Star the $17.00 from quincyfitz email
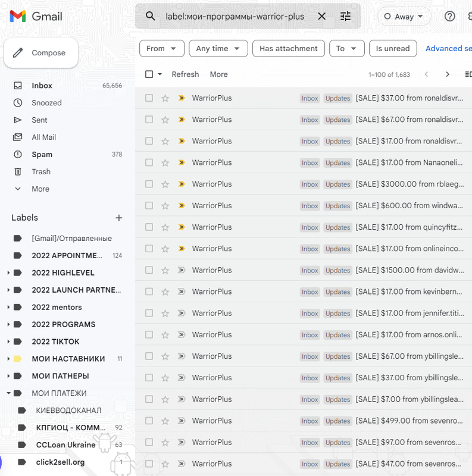The image size is (472, 476). (x=165, y=227)
